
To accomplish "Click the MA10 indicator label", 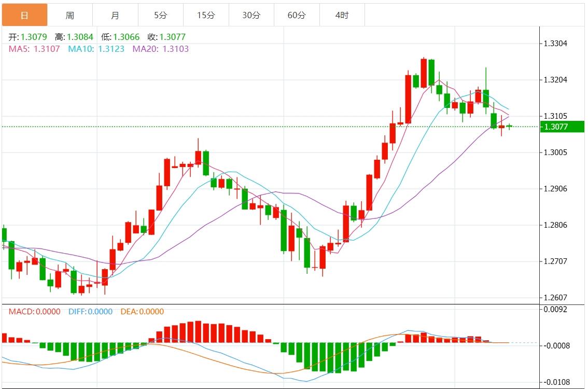I will coord(96,49).
